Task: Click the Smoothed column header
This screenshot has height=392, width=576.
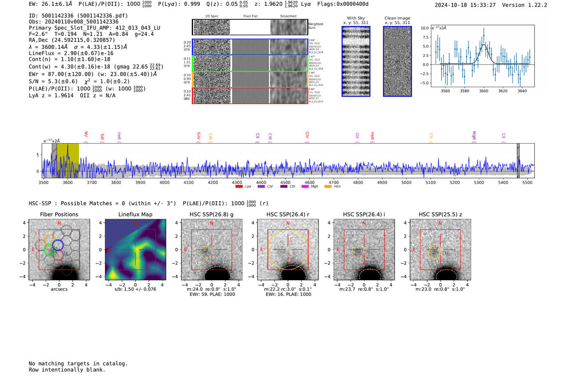Action: tap(288, 16)
